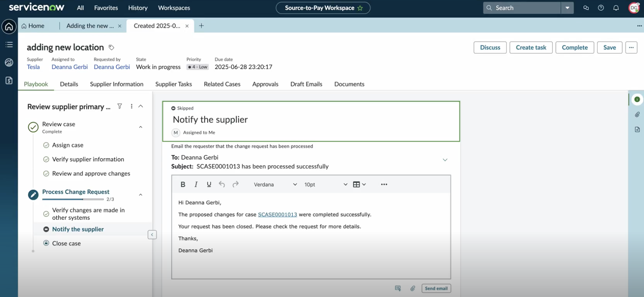644x297 pixels.
Task: Open more editor options ellipsis
Action: point(384,185)
